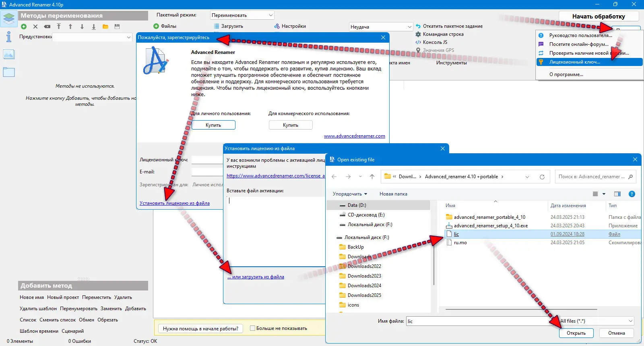Expand the view options arrow in file dialog

[604, 194]
